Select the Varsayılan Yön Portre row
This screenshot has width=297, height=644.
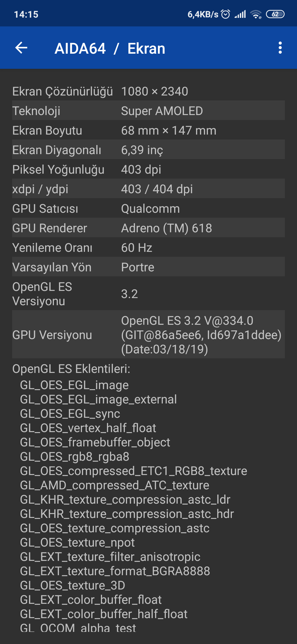tap(148, 267)
